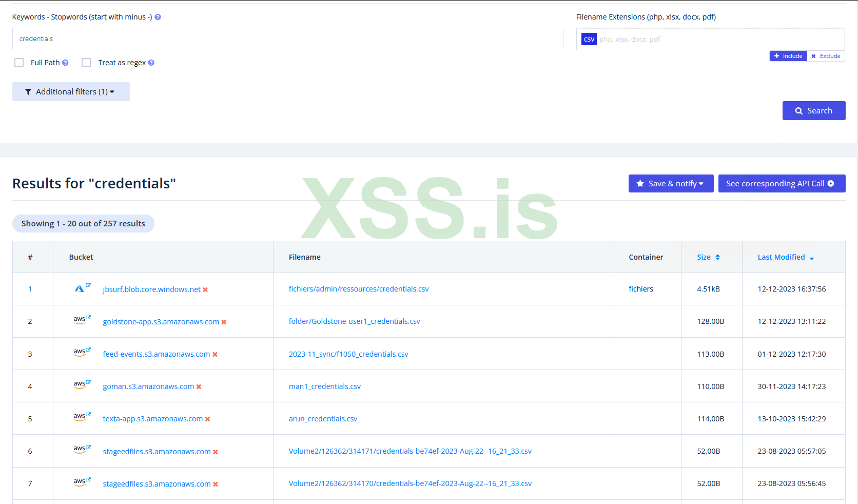Viewport: 858px width, 504px height.
Task: Open the Volume2/126362/314170 credentials csv file
Action: (x=410, y=483)
